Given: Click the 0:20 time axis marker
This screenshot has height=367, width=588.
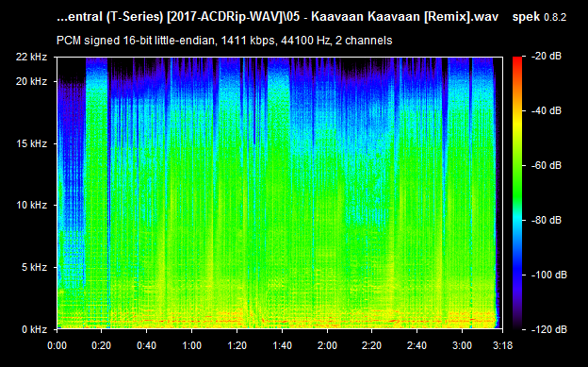Looking at the screenshot, I should (101, 345).
